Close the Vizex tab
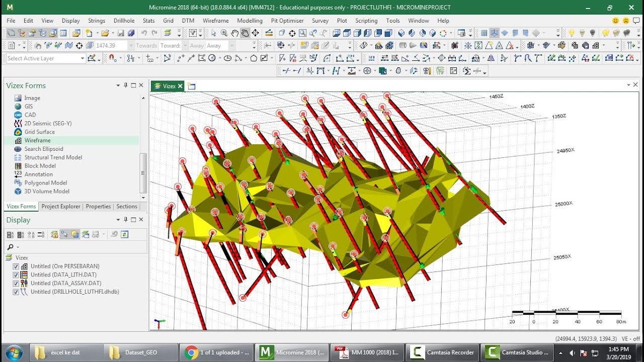Viewport: 644px width, 362px height. [180, 86]
